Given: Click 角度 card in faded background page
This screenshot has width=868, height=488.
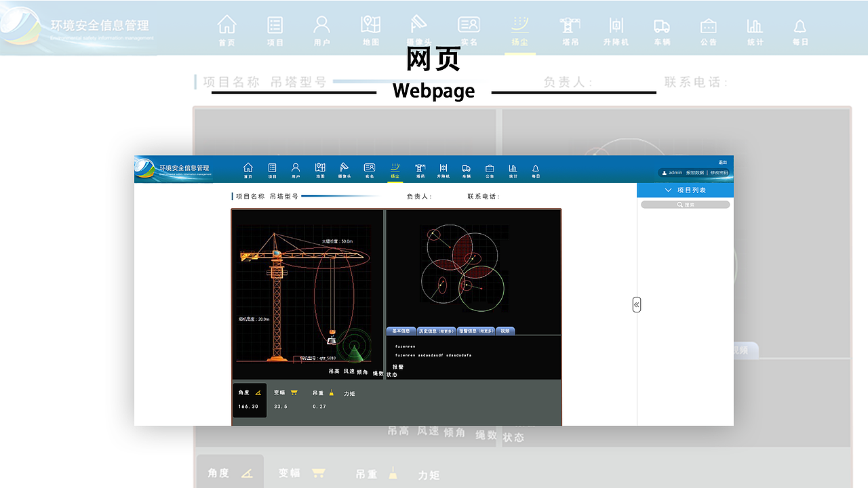Looking at the screenshot, I should point(230,472).
